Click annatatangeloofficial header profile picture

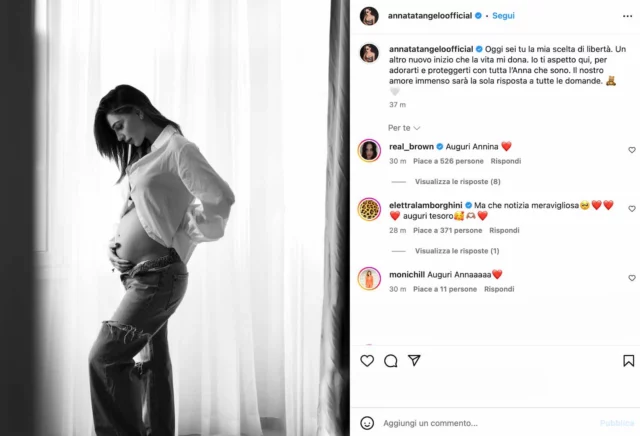tap(369, 16)
